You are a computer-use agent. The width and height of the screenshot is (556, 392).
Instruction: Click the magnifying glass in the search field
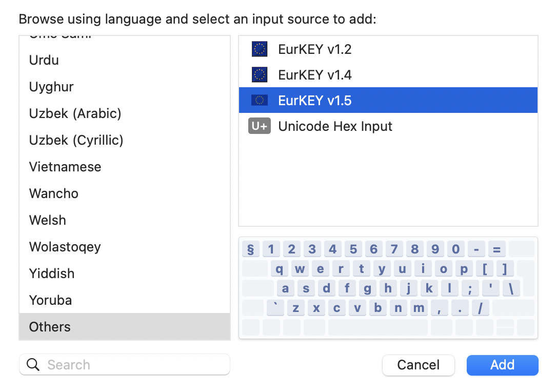[x=33, y=365]
